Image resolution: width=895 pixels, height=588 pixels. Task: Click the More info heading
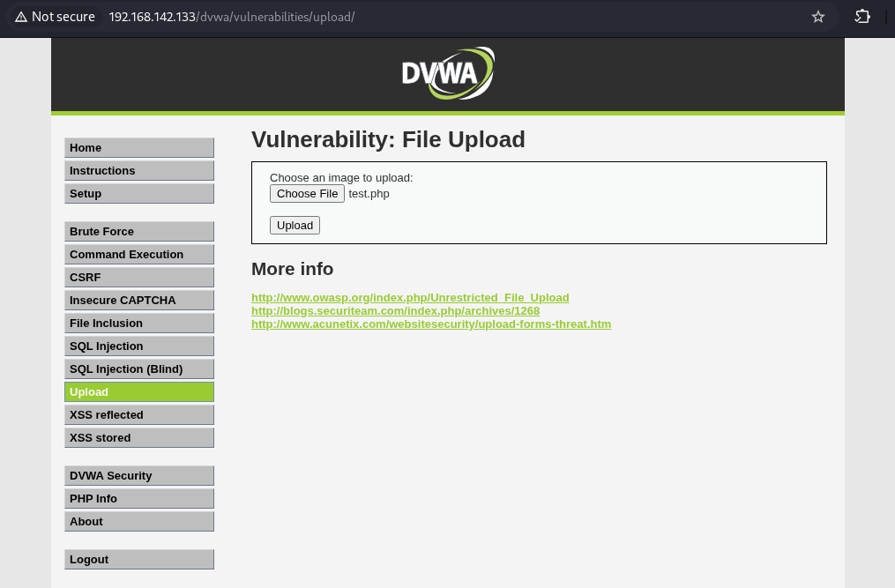(x=292, y=269)
